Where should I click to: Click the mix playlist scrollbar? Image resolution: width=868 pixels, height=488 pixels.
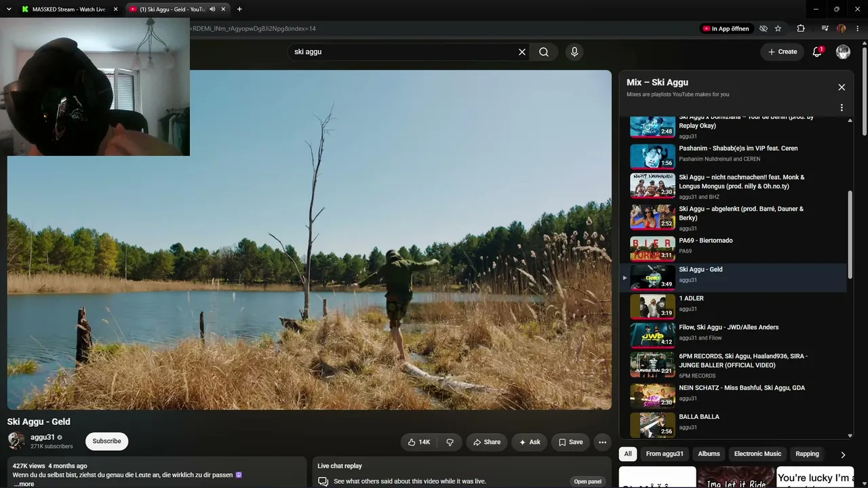coord(850,234)
